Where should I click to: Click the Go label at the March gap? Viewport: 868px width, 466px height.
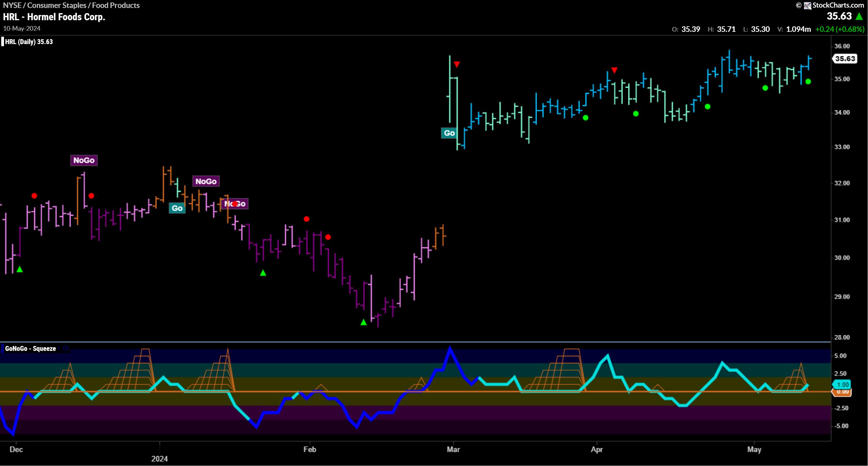tap(449, 133)
